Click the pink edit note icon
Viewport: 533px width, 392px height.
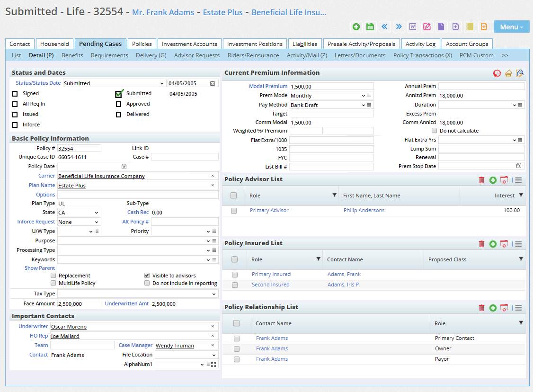pos(427,27)
